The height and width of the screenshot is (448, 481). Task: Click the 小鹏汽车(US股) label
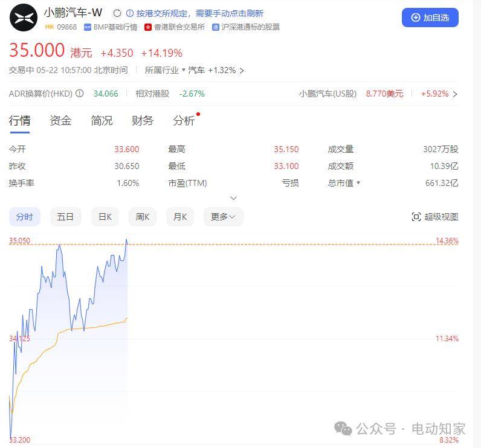[328, 94]
